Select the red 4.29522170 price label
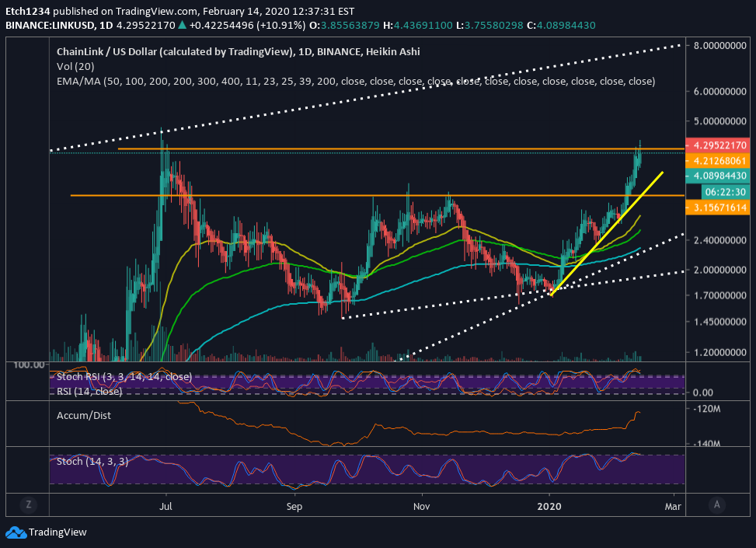Viewport: 756px width, 548px height. (x=717, y=145)
